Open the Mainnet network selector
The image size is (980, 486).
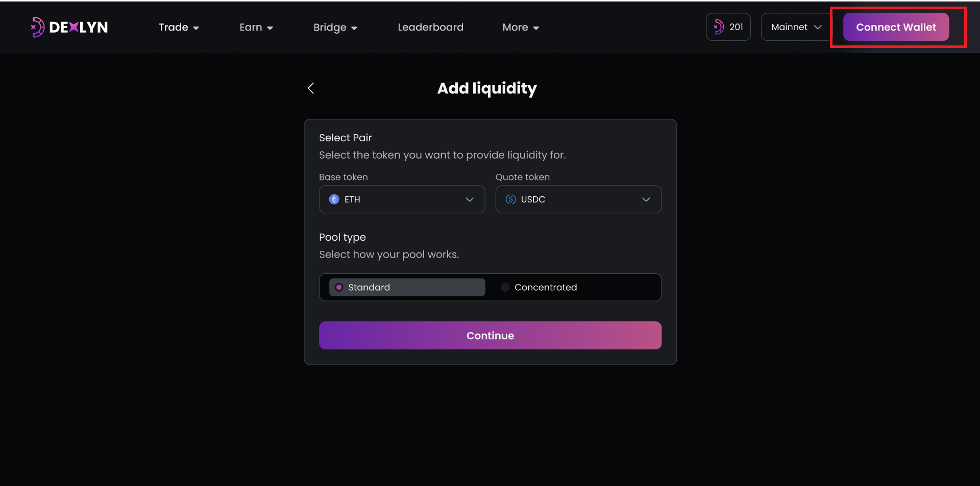[x=795, y=27]
